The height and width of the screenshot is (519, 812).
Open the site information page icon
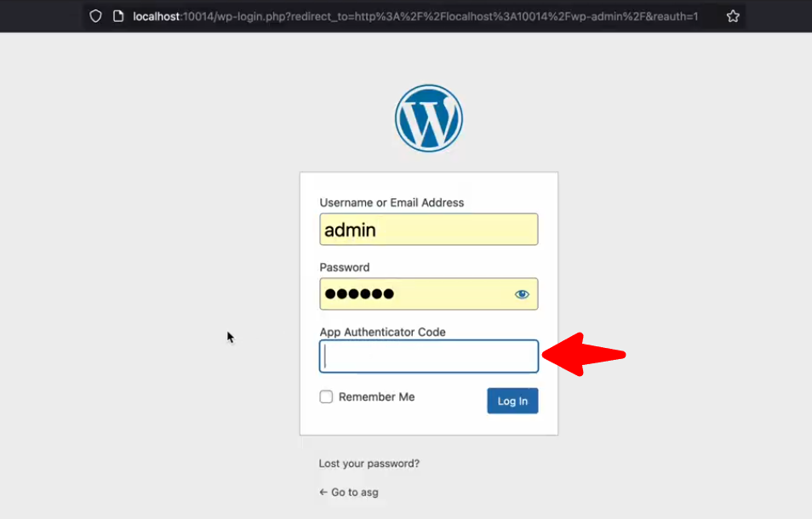click(118, 16)
